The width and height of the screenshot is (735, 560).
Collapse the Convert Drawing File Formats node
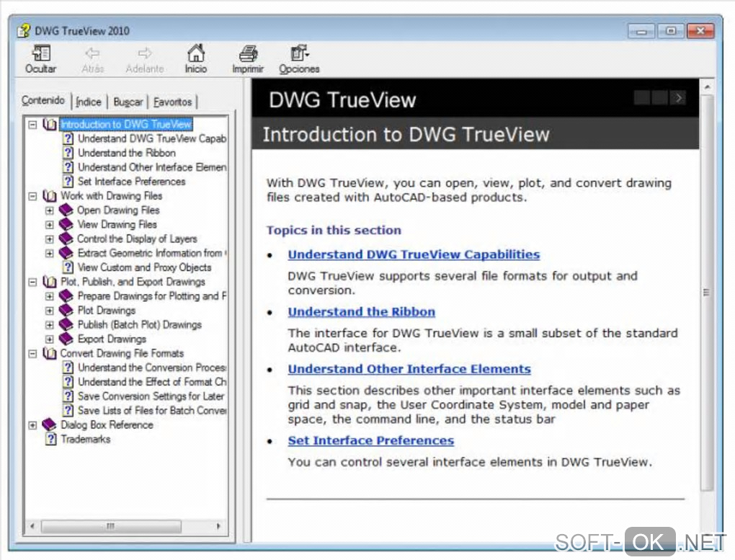(x=32, y=354)
